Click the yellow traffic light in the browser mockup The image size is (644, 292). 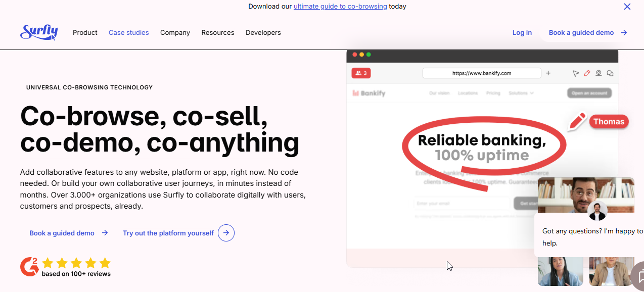coord(361,54)
